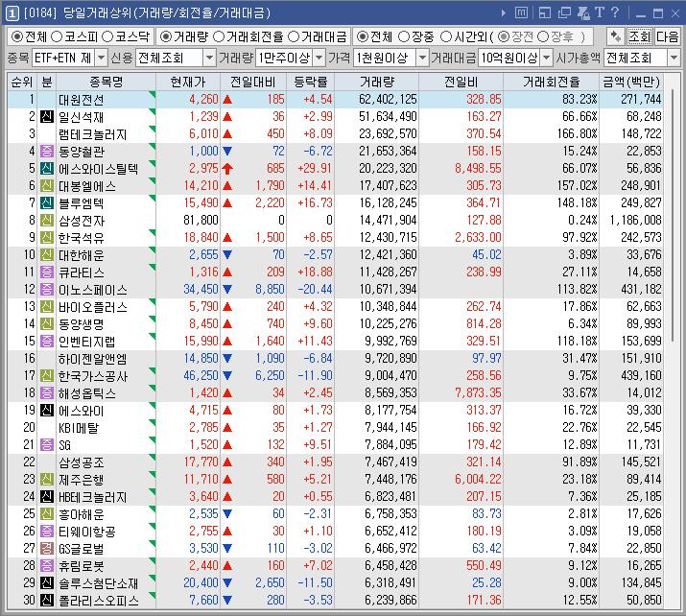The height and width of the screenshot is (616, 686).
Task: Click the 신 badge next to 블루엠텍
Action: (x=47, y=203)
